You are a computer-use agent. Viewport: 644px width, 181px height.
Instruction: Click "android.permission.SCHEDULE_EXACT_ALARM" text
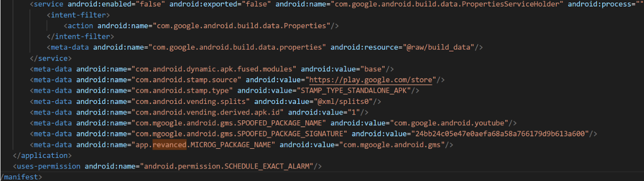click(x=227, y=166)
